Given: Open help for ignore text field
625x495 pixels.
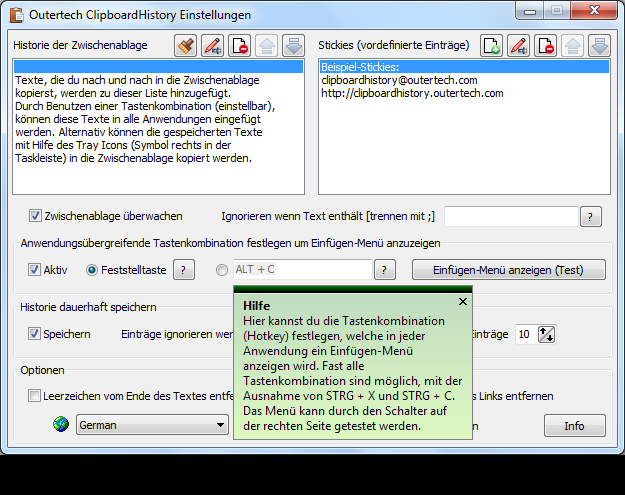Looking at the screenshot, I should click(591, 217).
